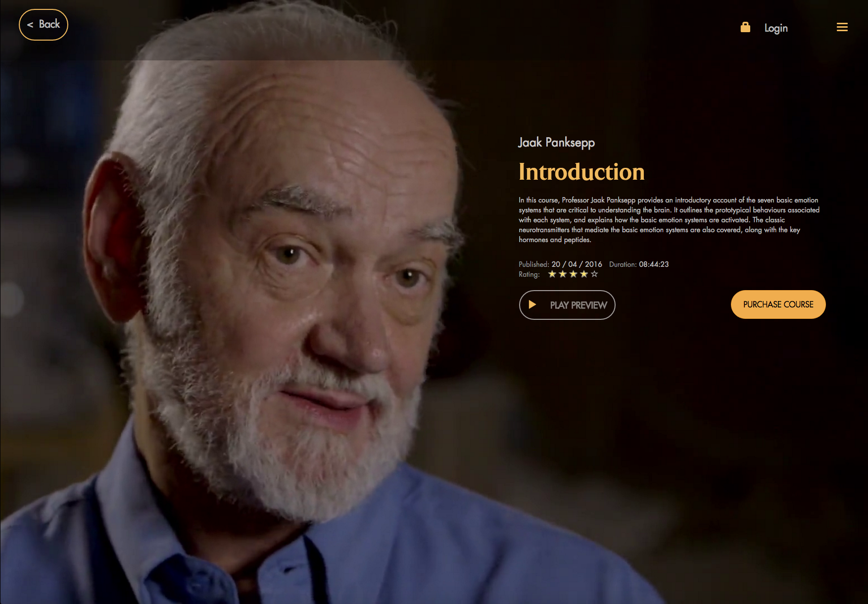Click the back arrow chevron
Image resolution: width=868 pixels, height=604 pixels.
coord(30,25)
